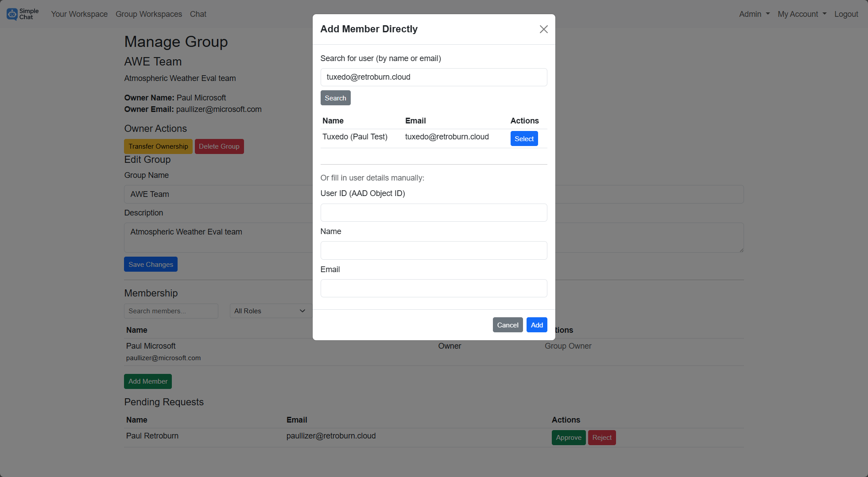Navigate to the Chat page
Screen dimensions: 868x477
click(198, 14)
